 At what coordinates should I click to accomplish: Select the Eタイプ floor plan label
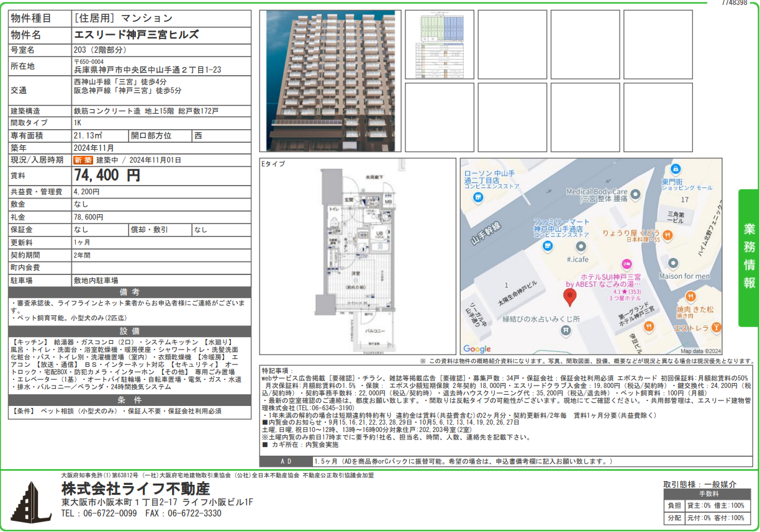[274, 163]
